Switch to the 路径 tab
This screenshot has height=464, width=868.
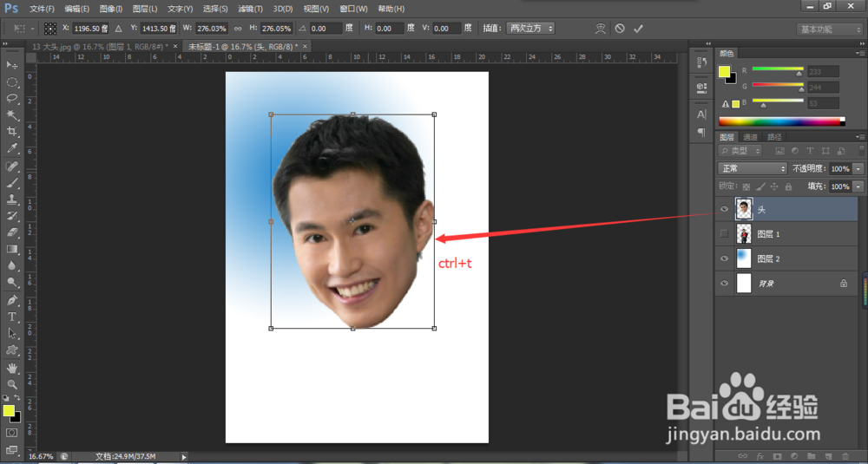coord(773,137)
